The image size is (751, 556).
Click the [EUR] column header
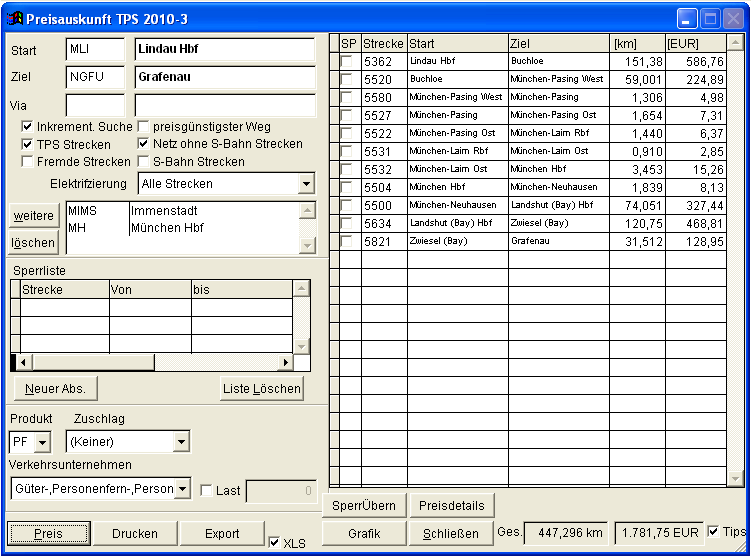click(x=696, y=44)
